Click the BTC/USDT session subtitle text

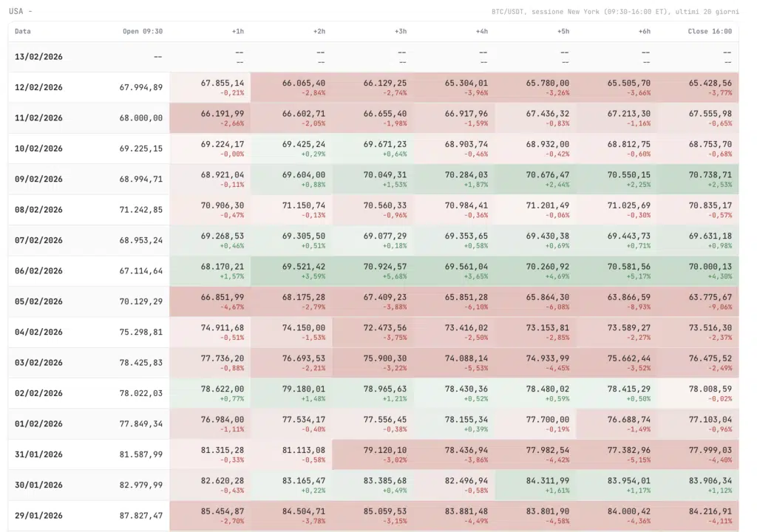[615, 11]
